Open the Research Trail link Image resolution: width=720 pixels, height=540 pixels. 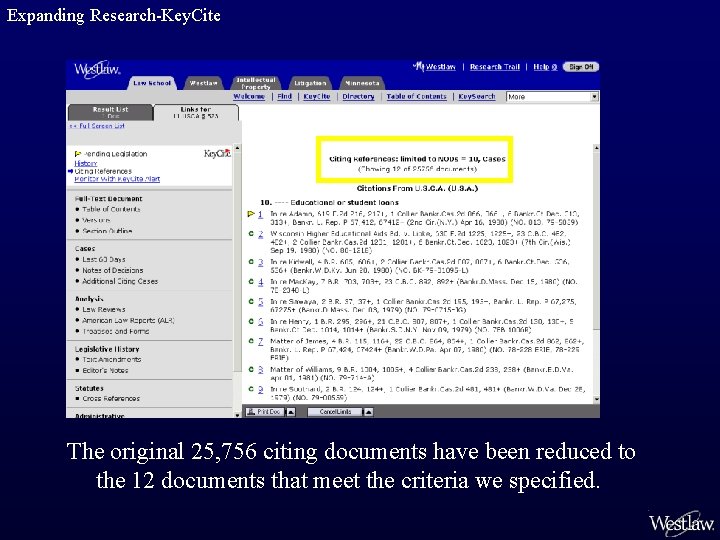point(495,67)
